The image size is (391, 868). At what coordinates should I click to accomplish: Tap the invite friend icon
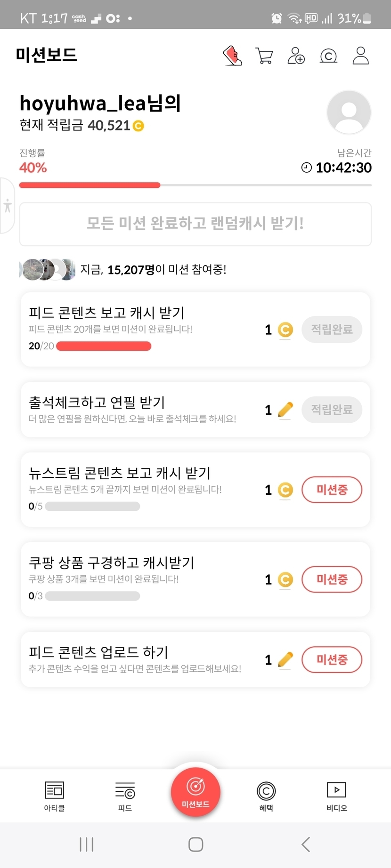click(296, 56)
